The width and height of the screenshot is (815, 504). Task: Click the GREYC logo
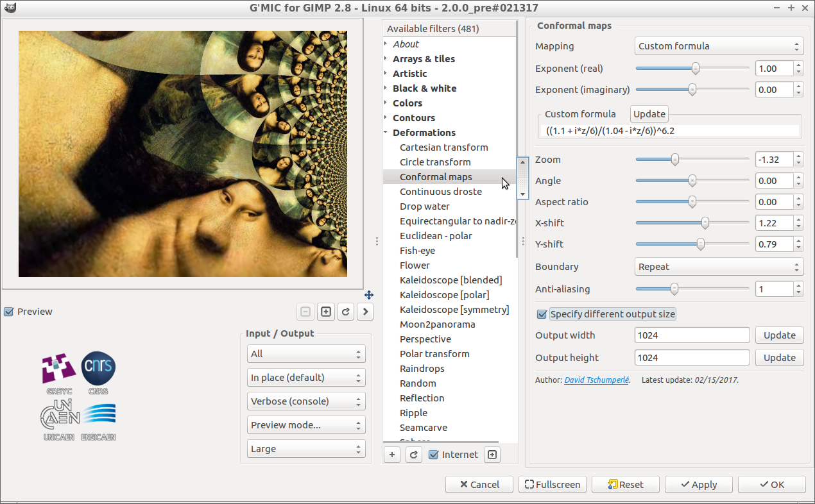(x=60, y=373)
